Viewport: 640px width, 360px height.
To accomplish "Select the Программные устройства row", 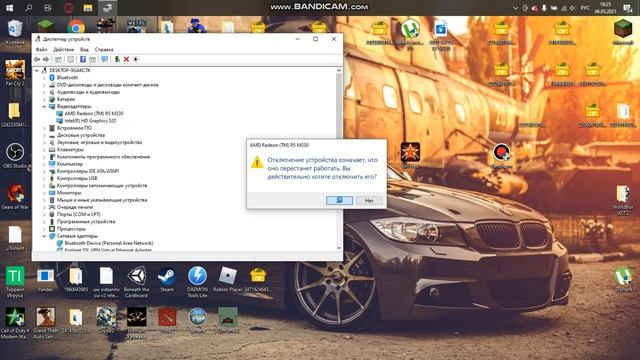I will pyautogui.click(x=82, y=222).
